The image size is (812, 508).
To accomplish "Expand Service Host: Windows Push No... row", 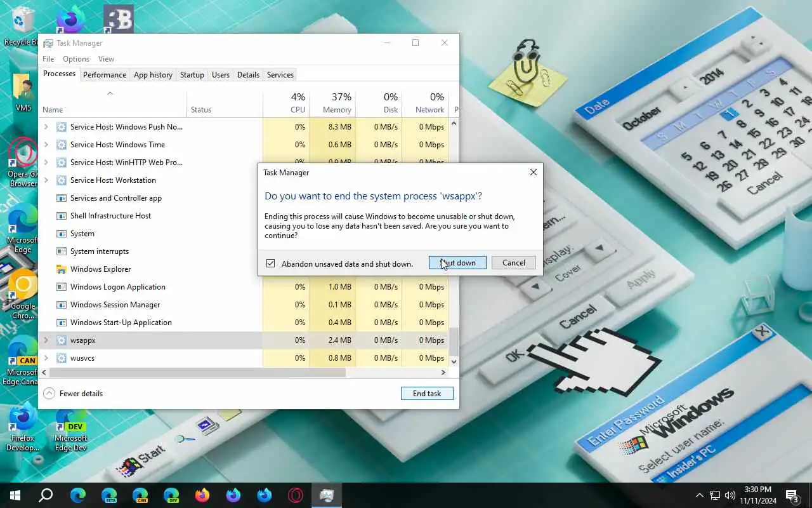I will coord(46,127).
